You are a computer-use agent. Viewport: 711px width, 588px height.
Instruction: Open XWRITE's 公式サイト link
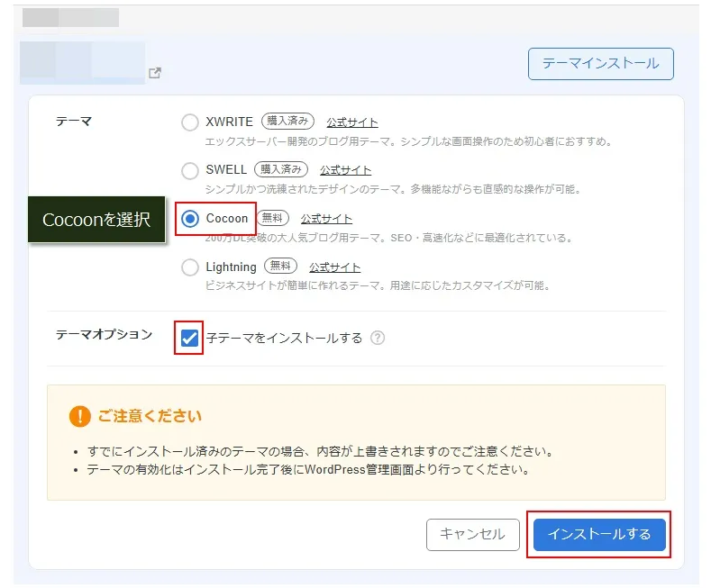tap(352, 122)
